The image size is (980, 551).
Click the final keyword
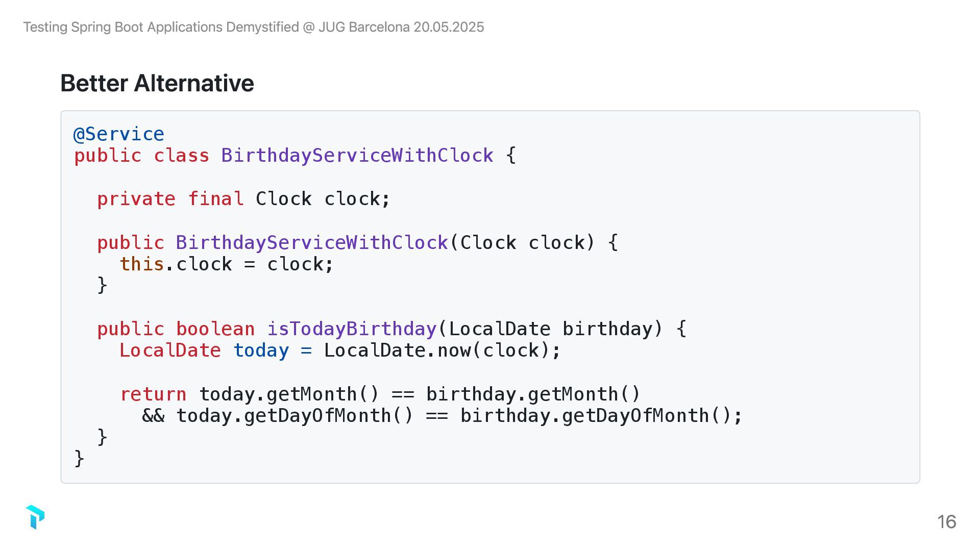(x=215, y=199)
